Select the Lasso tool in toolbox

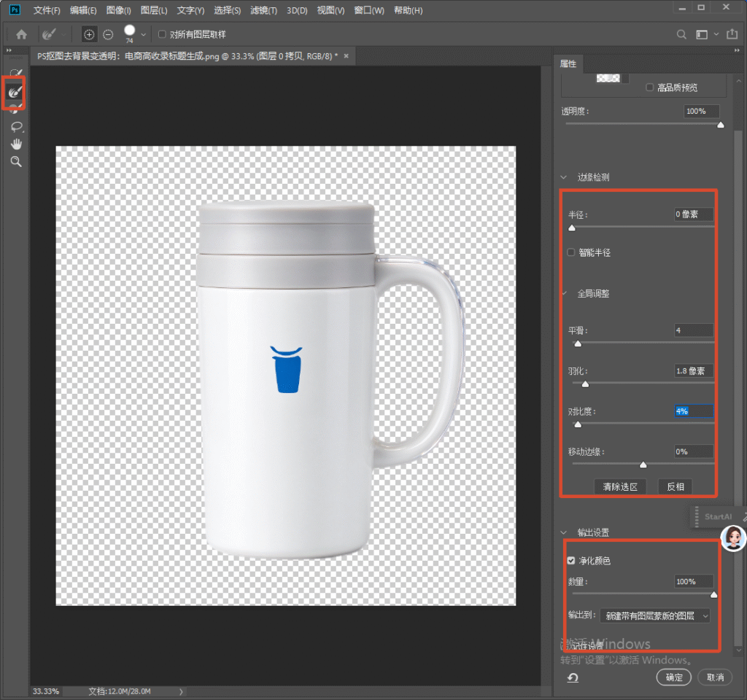click(x=17, y=127)
